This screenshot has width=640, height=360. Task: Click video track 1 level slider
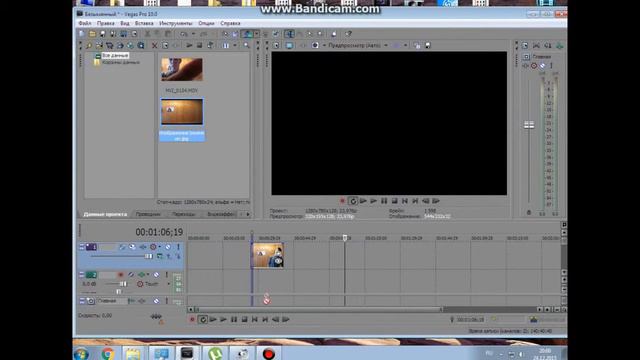click(149, 256)
